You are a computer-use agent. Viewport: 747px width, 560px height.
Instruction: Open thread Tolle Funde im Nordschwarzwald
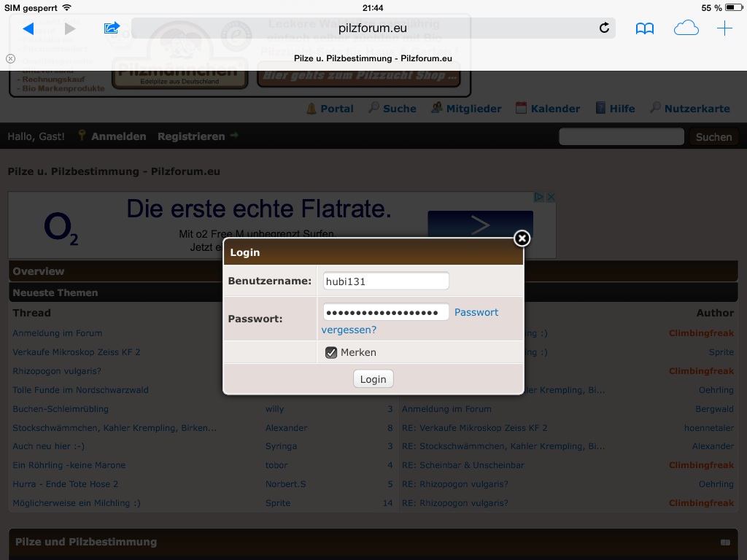pyautogui.click(x=80, y=390)
